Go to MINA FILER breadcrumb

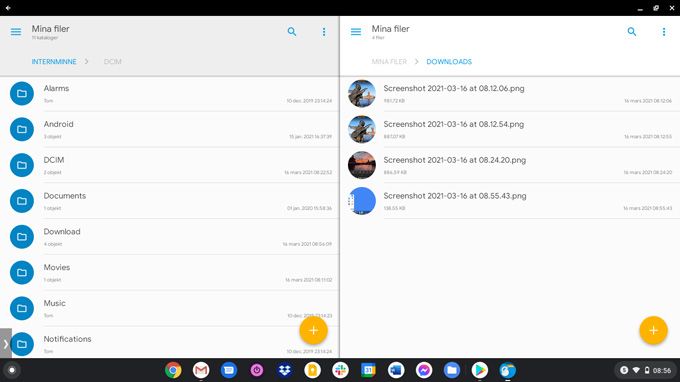389,62
